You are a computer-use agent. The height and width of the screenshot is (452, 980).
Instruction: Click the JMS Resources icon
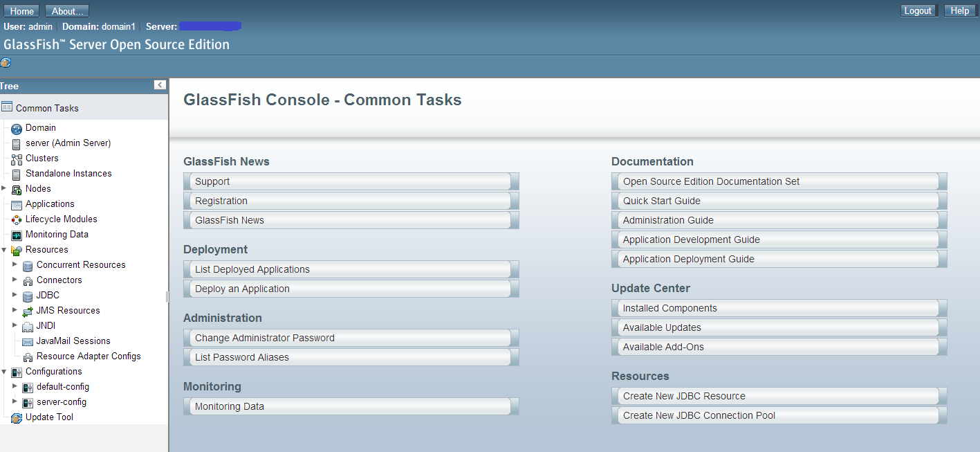(x=28, y=311)
